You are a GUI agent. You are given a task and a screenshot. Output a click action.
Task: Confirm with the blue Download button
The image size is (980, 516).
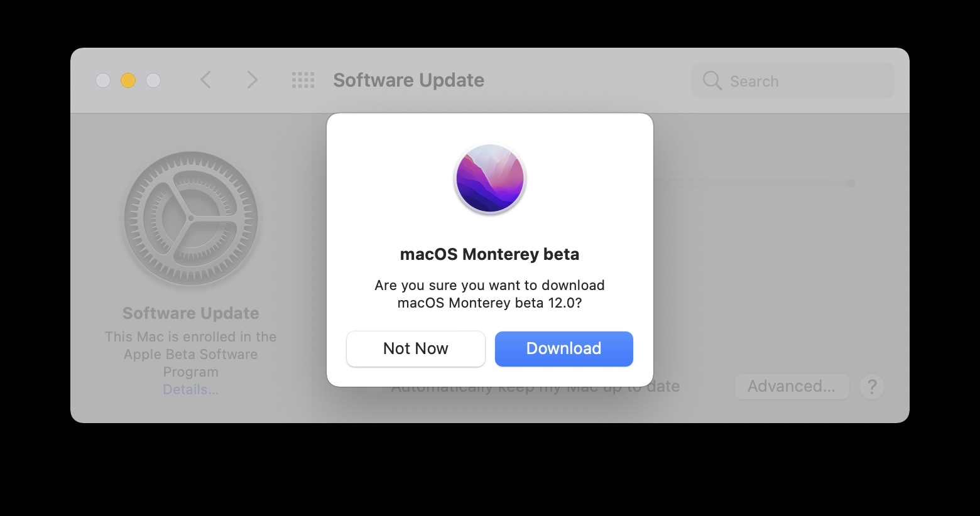(x=563, y=349)
